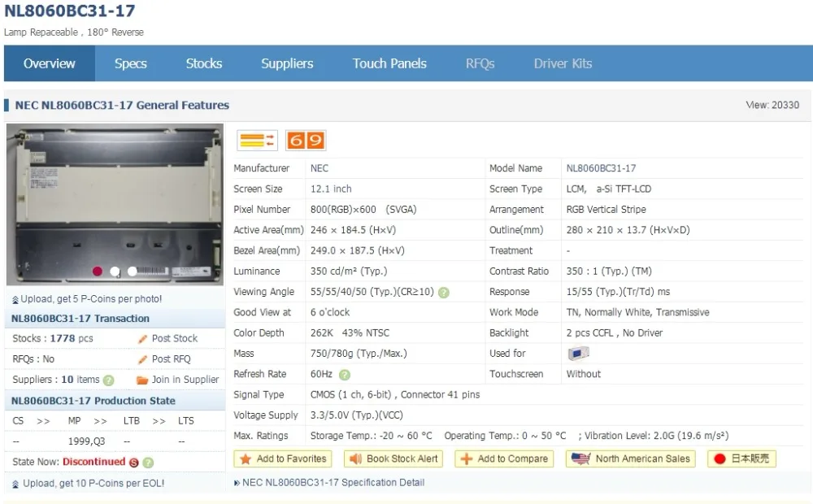Image resolution: width=813 pixels, height=504 pixels.
Task: Click the 2 pcs CCFL, No Driver value
Action: click(x=615, y=333)
